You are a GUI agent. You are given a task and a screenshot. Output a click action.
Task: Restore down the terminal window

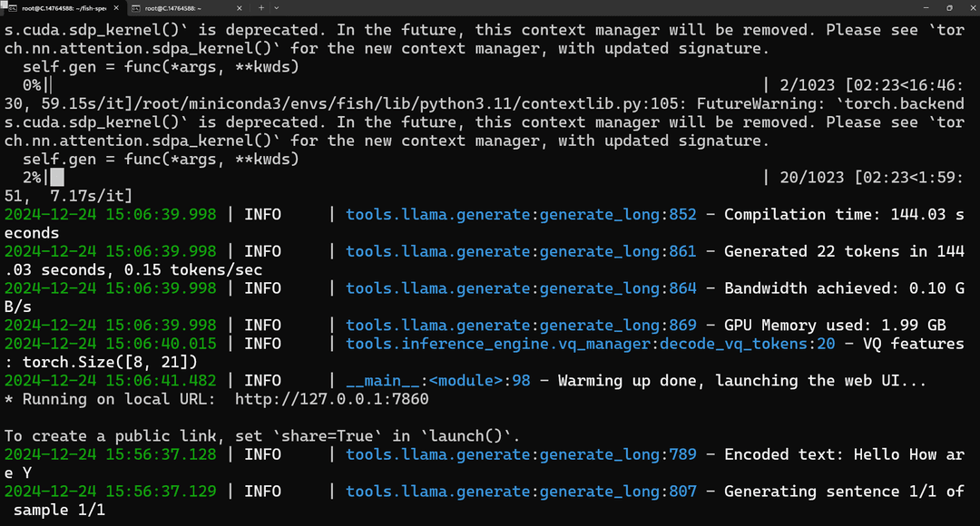point(949,8)
